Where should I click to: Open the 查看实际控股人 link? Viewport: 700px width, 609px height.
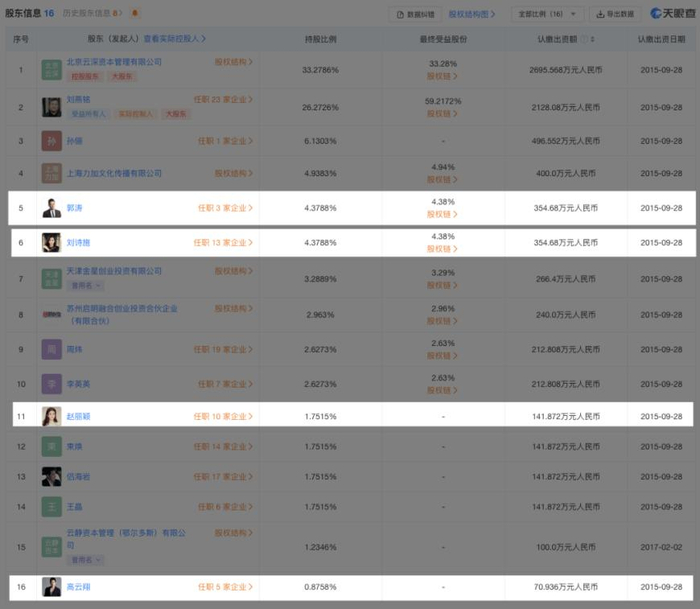[x=175, y=39]
